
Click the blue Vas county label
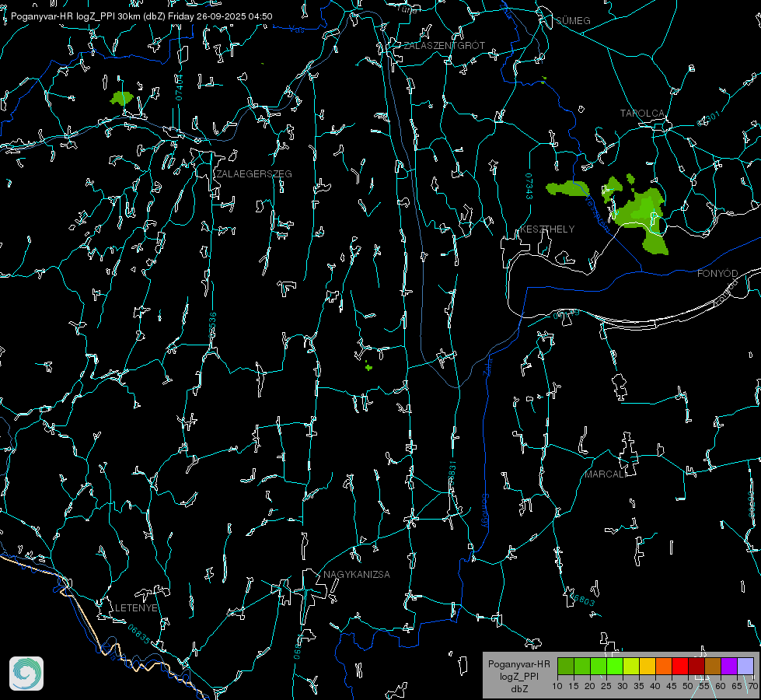[296, 30]
